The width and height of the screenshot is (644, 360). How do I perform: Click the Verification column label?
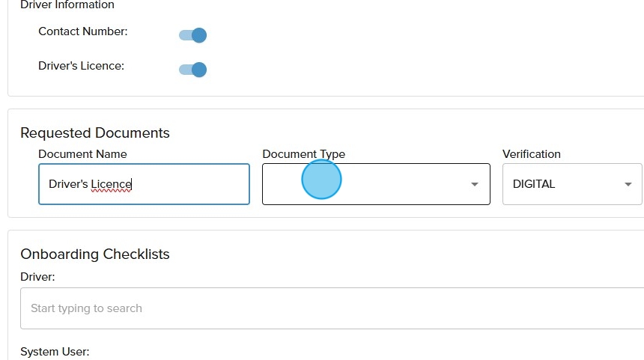531,154
